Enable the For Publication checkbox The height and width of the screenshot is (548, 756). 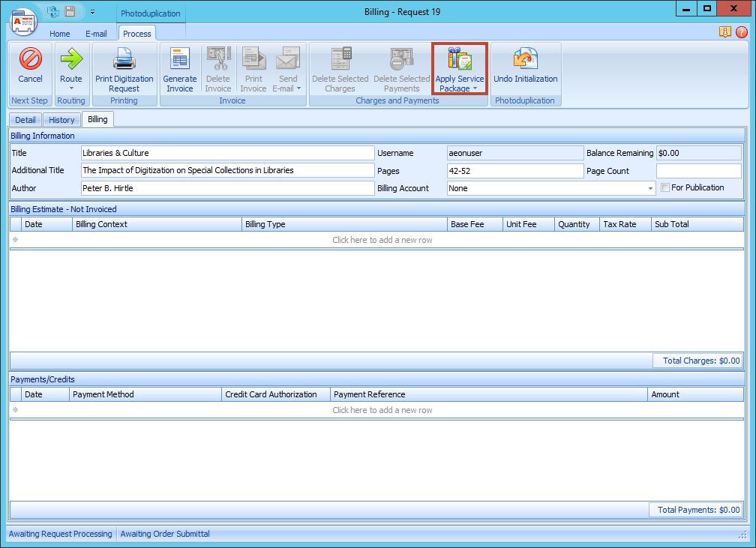click(665, 188)
